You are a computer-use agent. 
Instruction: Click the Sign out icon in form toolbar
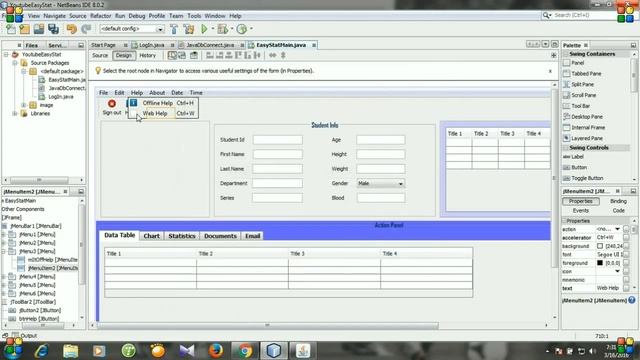pos(112,104)
